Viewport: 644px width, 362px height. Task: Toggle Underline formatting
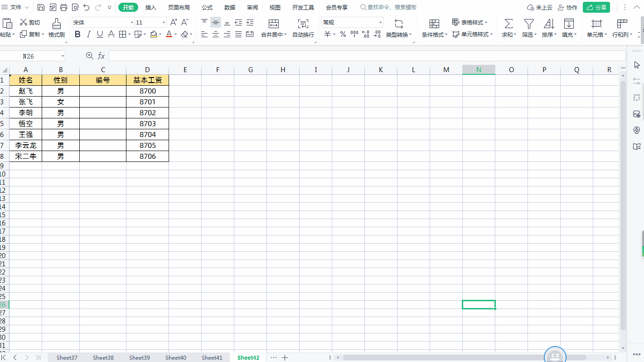tap(100, 34)
